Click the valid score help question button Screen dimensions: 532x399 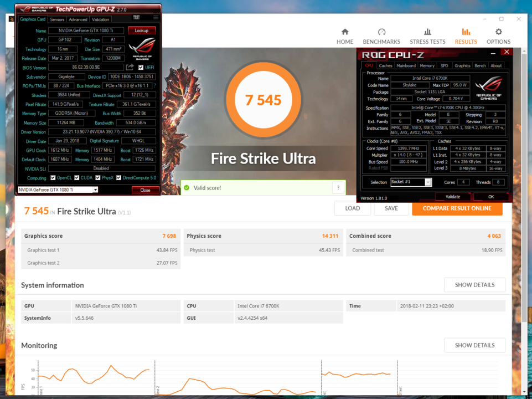pyautogui.click(x=338, y=188)
